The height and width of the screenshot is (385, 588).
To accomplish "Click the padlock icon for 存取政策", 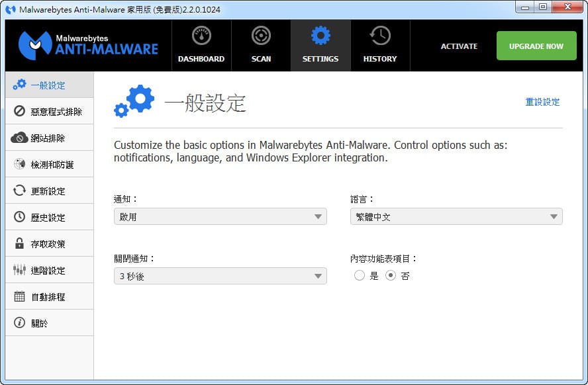I will pyautogui.click(x=19, y=243).
